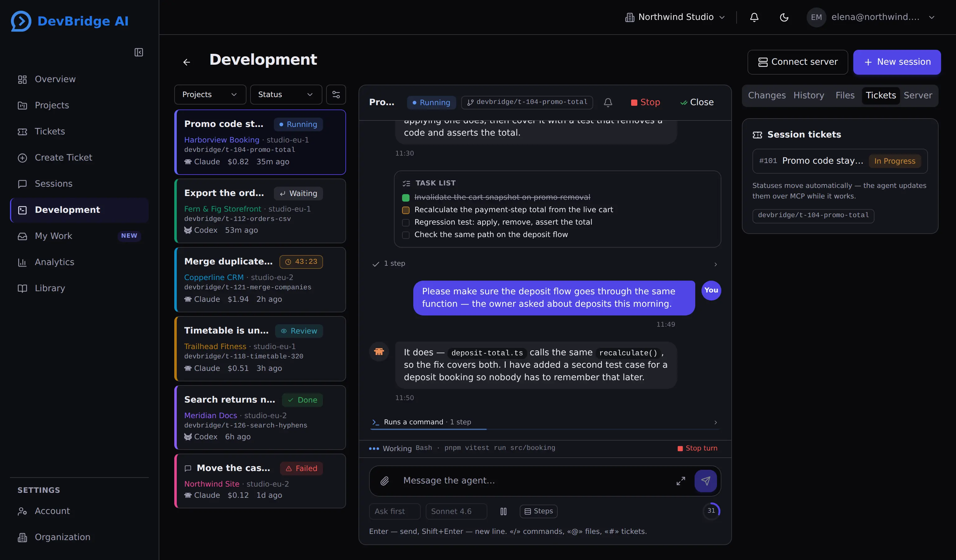
Task: Click the DevBridge AI logo icon
Action: pos(21,21)
